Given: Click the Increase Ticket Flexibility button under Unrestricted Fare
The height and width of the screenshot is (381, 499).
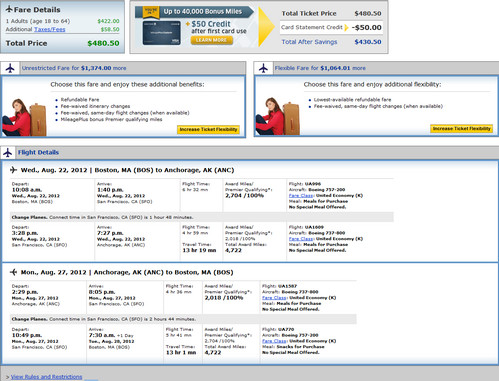Looking at the screenshot, I should point(208,129).
